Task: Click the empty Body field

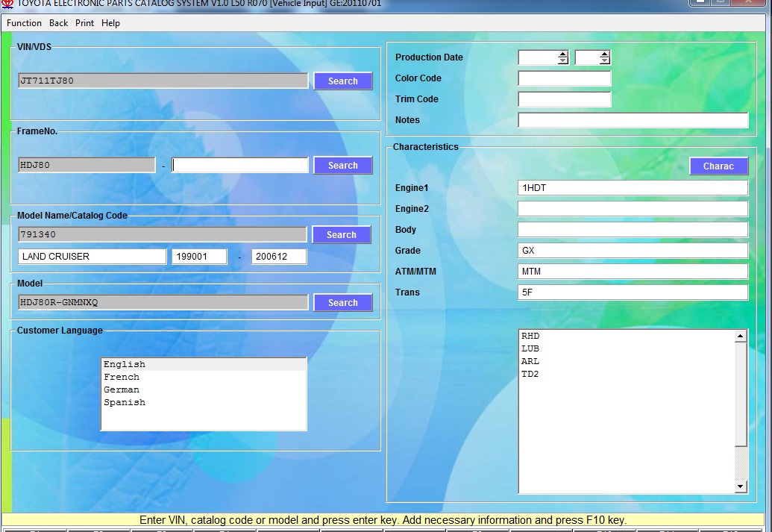Action: [633, 230]
